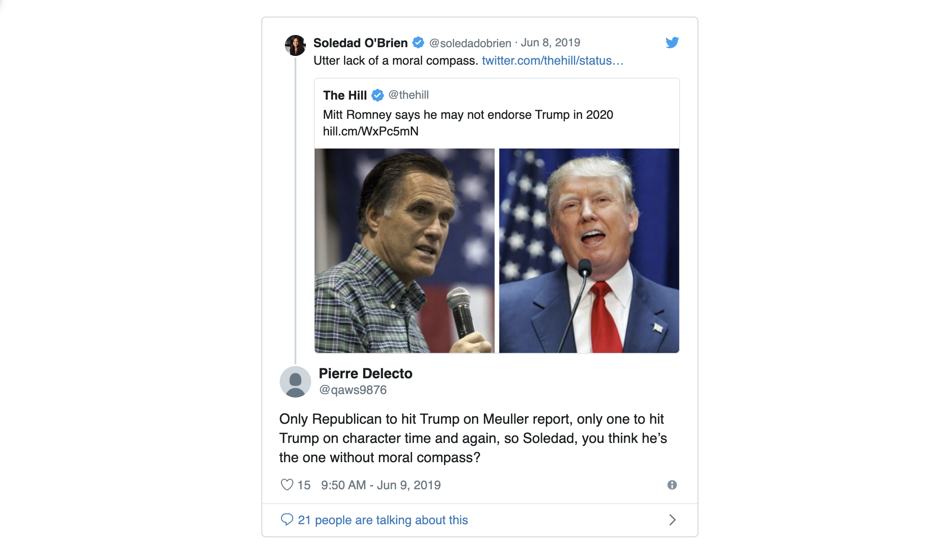Click the Pierre Delecto display name
Screen dimensions: 951x560
pyautogui.click(x=365, y=373)
